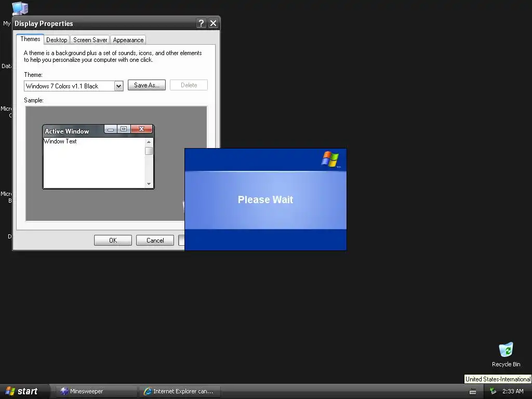
Task: Open the Appearance tab
Action: coord(128,39)
